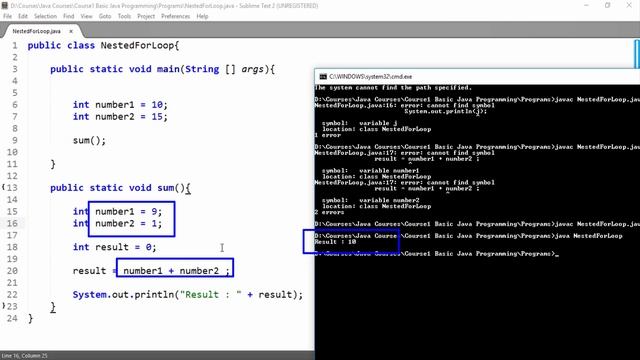Image resolution: width=640 pixels, height=360 pixels.
Task: Open the Tools menu
Action: point(124,16)
